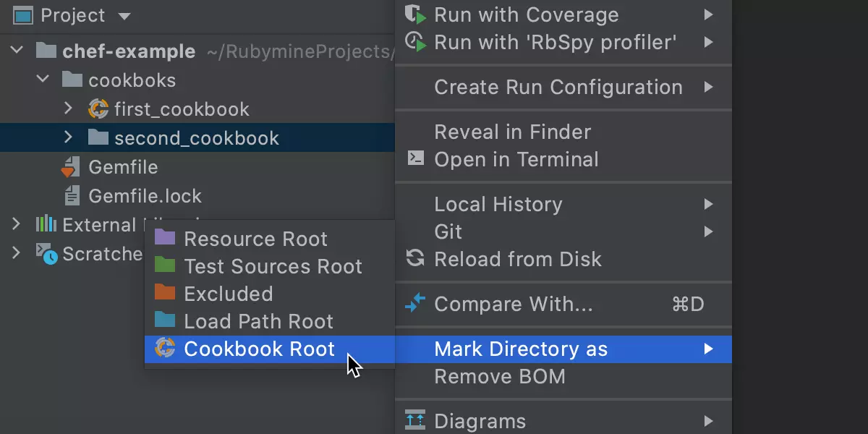Viewport: 868px width, 434px height.
Task: Choose Compare With... menu item
Action: [563, 304]
